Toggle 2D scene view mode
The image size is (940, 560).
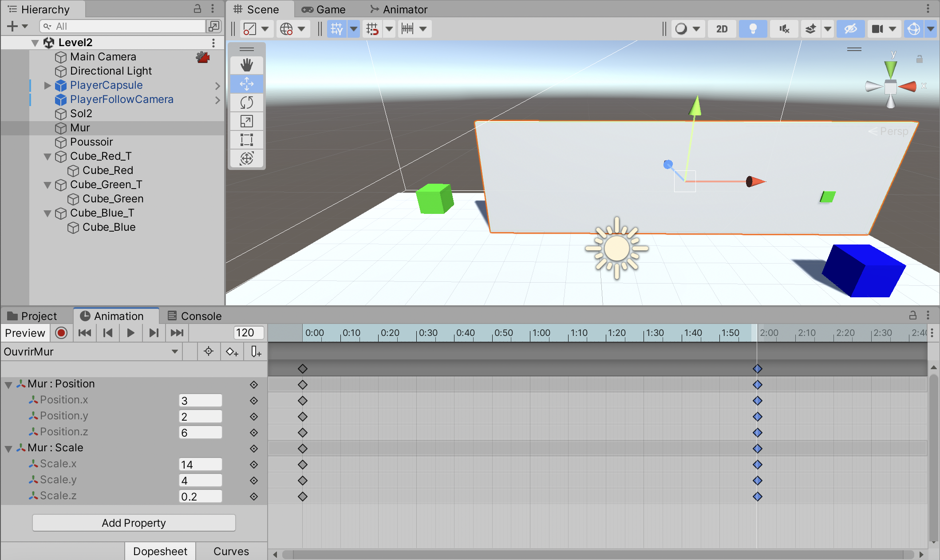[x=722, y=29]
